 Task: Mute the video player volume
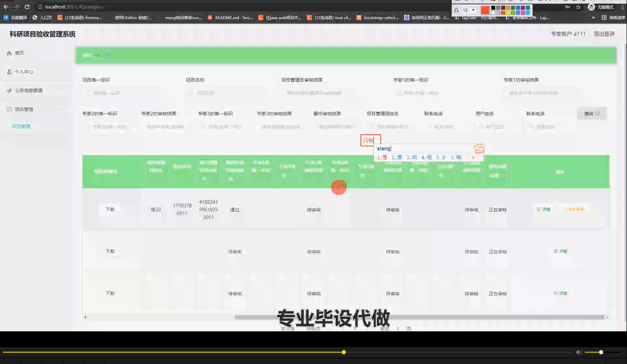click(x=579, y=352)
